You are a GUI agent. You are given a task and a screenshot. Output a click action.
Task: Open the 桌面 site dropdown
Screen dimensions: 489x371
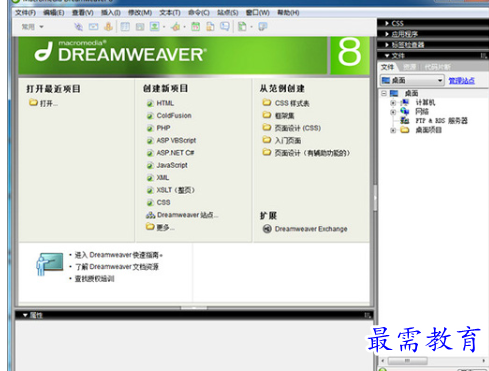click(412, 80)
